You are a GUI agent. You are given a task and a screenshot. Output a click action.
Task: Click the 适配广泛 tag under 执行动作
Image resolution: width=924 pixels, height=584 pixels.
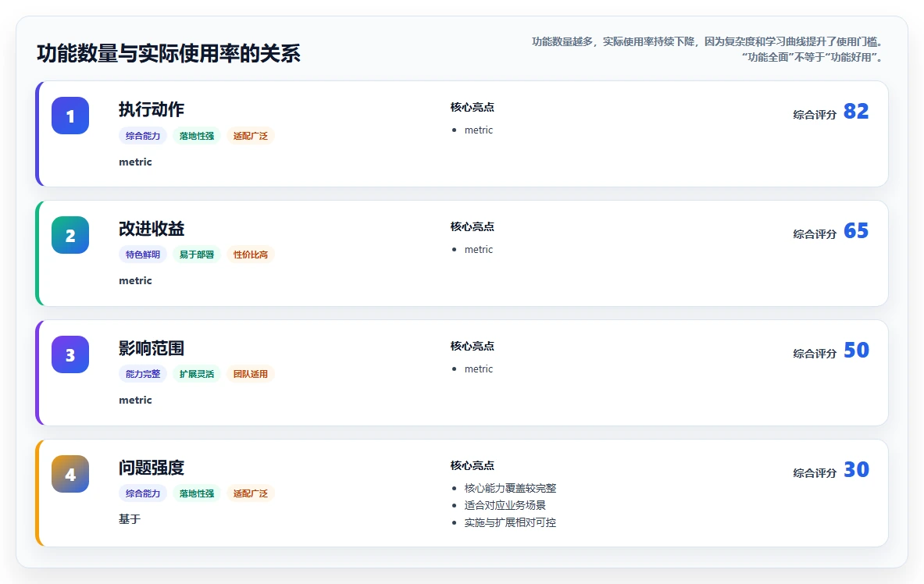click(251, 136)
